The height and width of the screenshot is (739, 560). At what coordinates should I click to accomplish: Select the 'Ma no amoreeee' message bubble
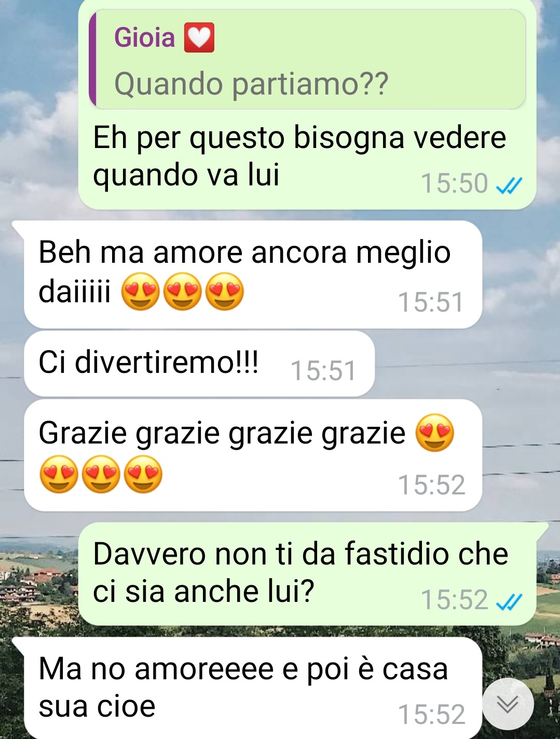253,688
